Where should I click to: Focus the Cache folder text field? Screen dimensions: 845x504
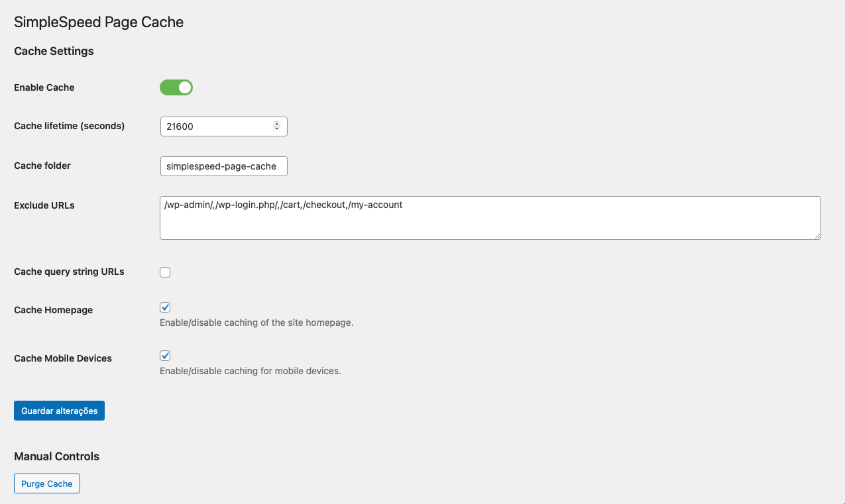click(223, 166)
